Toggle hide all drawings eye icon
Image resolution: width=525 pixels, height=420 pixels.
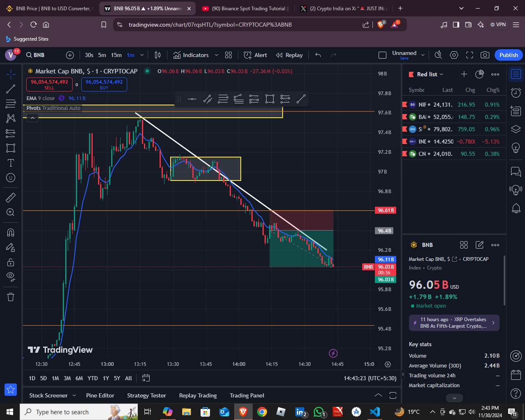point(11,276)
